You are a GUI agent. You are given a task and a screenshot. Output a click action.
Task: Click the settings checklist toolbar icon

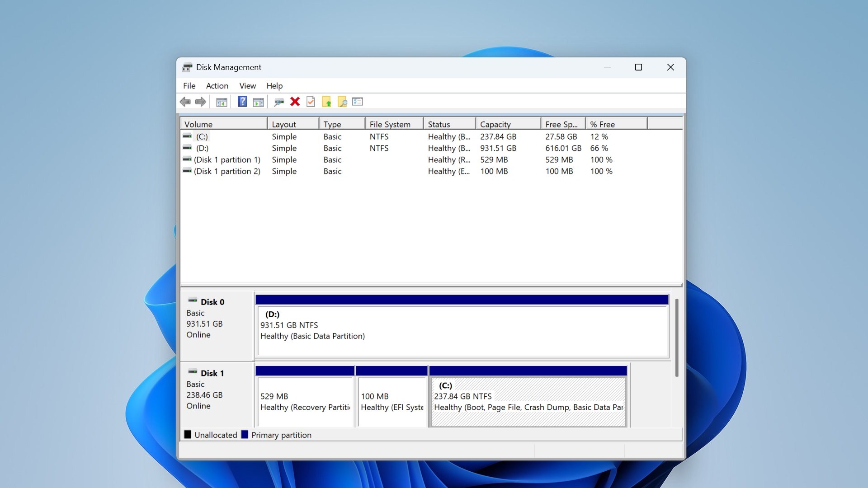pos(358,102)
